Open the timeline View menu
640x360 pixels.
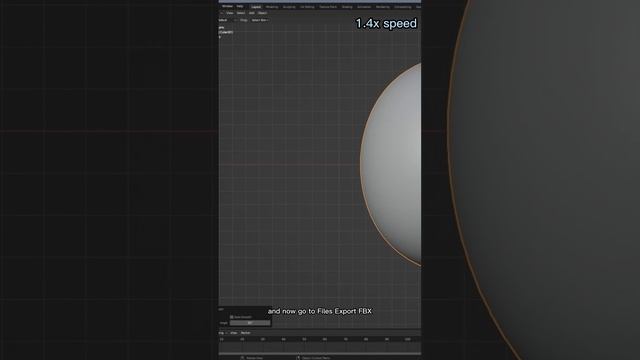(233, 333)
